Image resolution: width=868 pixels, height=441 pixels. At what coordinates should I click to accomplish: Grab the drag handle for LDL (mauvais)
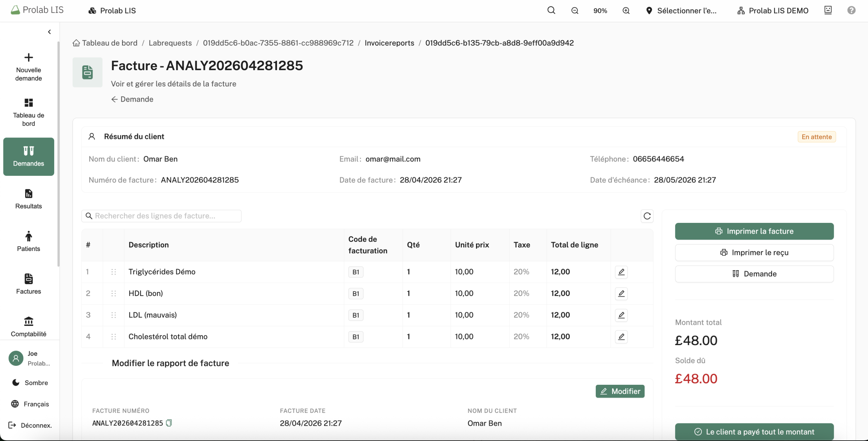tap(114, 315)
